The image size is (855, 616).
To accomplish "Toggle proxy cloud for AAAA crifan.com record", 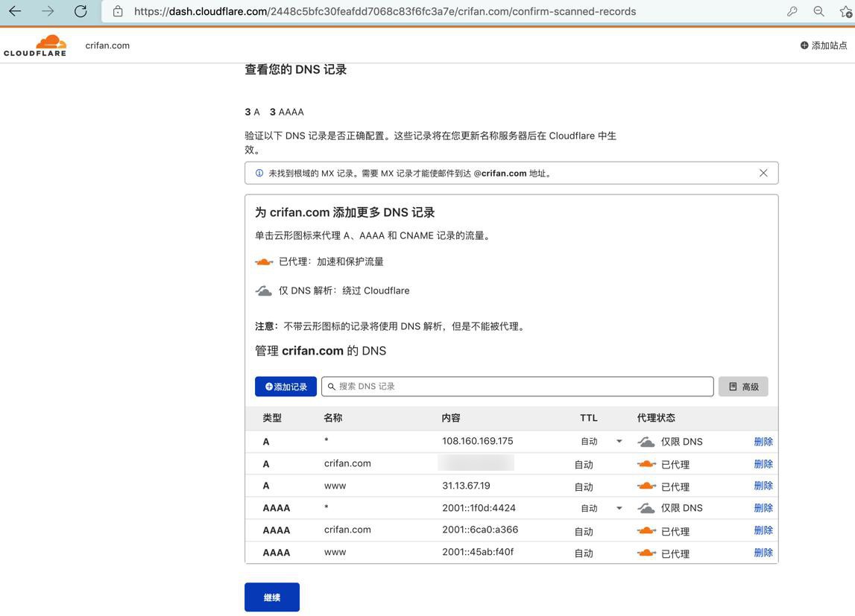I will [x=646, y=530].
